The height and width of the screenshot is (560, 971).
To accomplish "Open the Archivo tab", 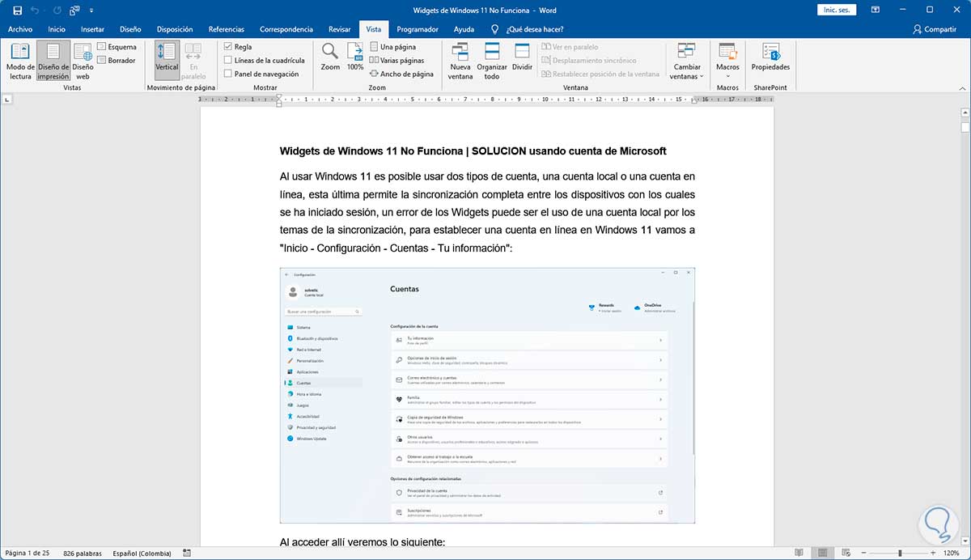I will [20, 29].
